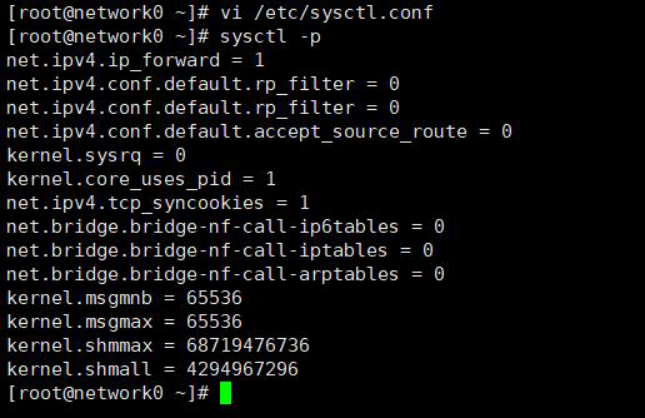Click the green terminal cursor block
Screen dimensions: 645x418
point(225,393)
